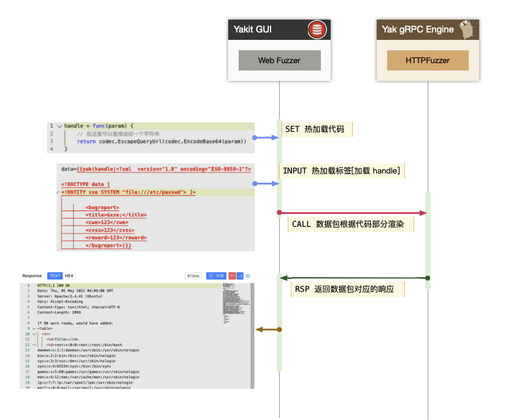The image size is (508, 420).
Task: Click the red database icon in Yakit GUI header
Action: (x=317, y=30)
